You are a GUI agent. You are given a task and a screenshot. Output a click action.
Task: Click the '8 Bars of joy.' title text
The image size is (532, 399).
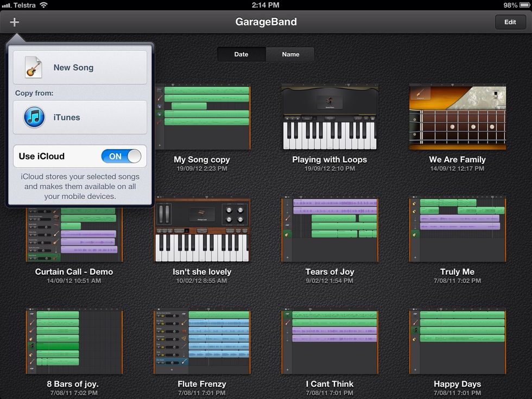[x=73, y=384]
